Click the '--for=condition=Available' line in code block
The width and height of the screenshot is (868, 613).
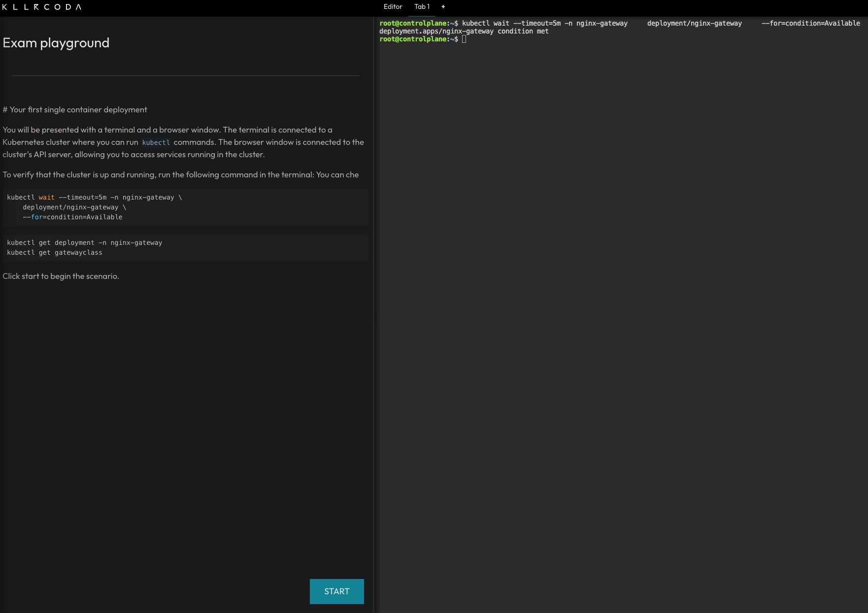[72, 217]
